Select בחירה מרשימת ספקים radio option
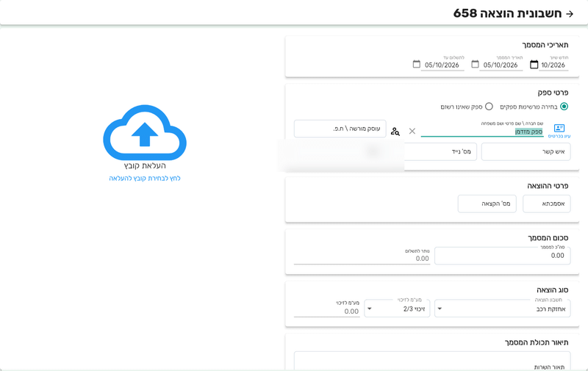Image resolution: width=588 pixels, height=371 pixels. [x=564, y=107]
